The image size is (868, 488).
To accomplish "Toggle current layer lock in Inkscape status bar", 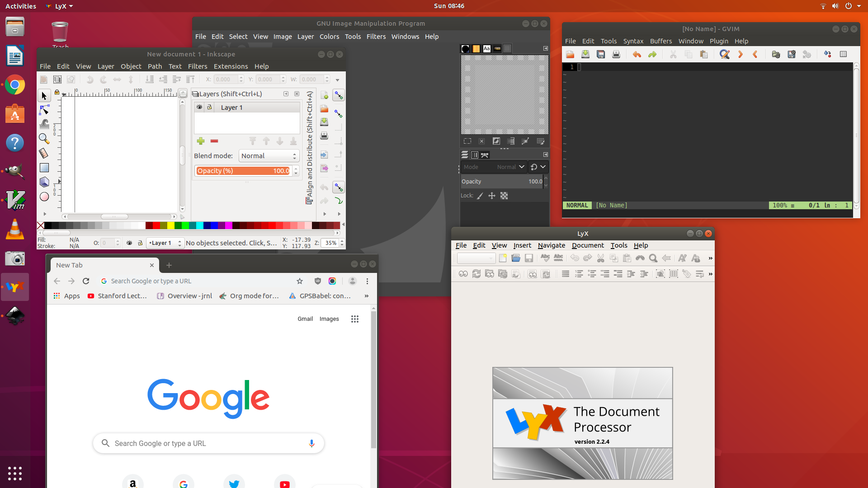I will pyautogui.click(x=140, y=243).
